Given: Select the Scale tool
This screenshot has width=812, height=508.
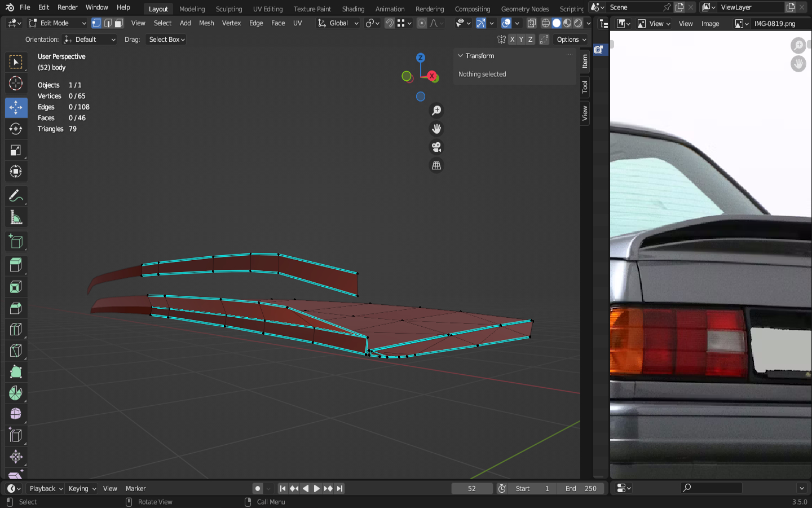Looking at the screenshot, I should 16,150.
